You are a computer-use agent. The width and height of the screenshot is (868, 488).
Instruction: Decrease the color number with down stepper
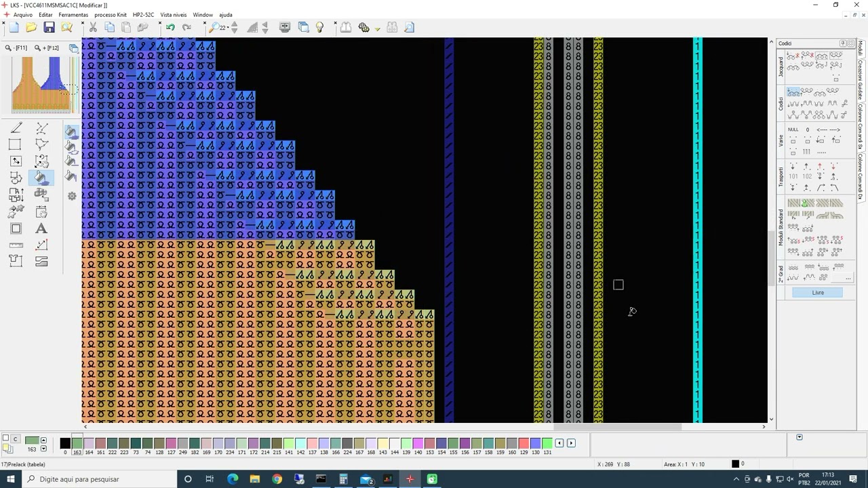coord(43,449)
